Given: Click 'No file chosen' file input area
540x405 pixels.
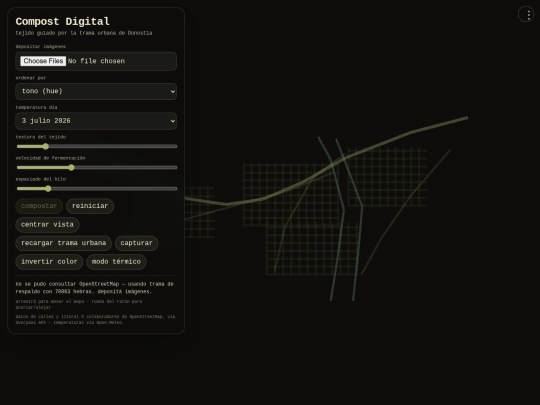Looking at the screenshot, I should (x=96, y=61).
